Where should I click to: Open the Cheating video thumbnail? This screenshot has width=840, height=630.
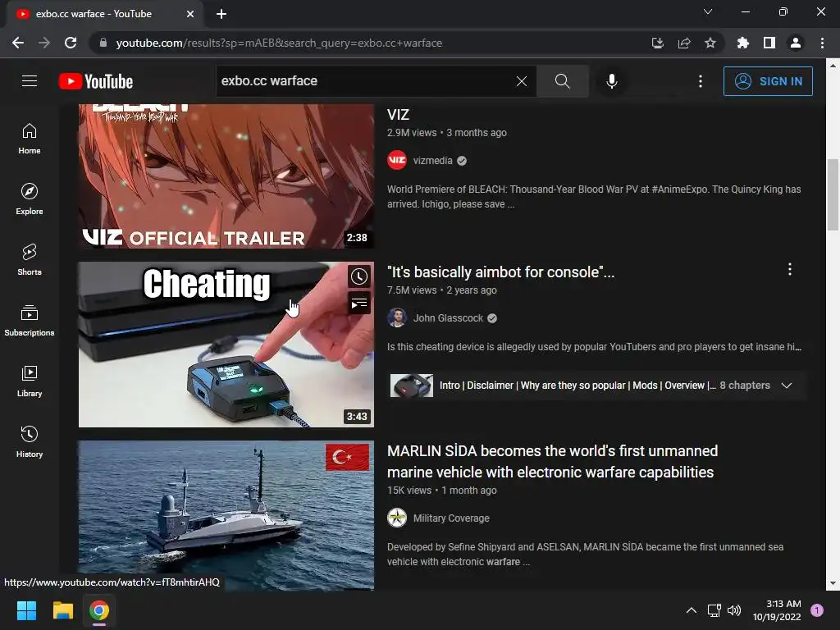tap(226, 345)
